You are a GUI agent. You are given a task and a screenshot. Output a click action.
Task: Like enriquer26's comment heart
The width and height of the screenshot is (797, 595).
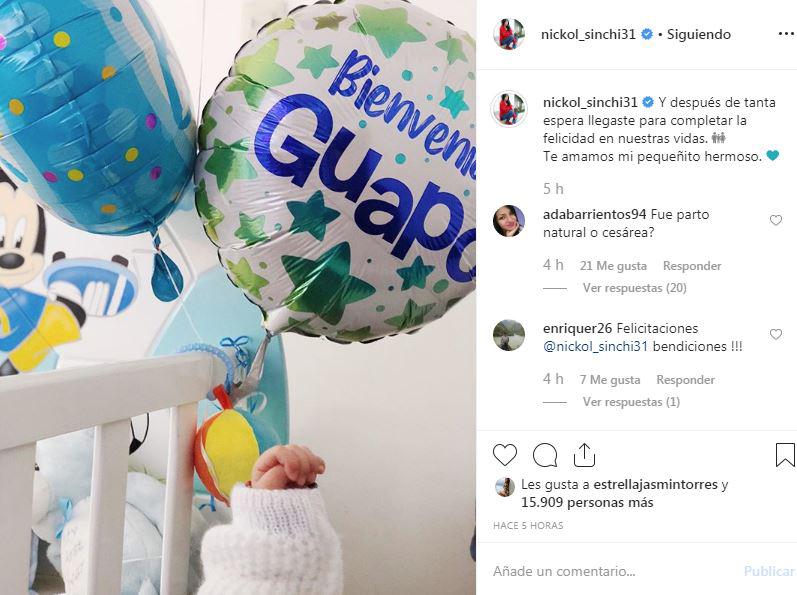click(x=776, y=334)
